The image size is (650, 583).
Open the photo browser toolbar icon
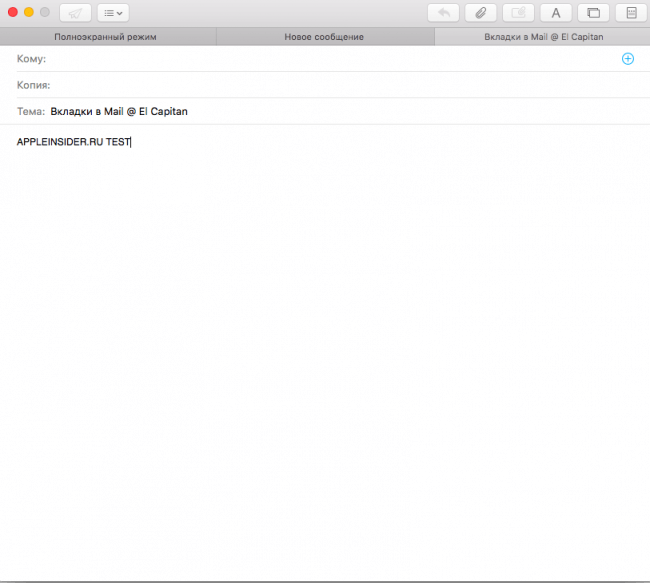coord(594,13)
